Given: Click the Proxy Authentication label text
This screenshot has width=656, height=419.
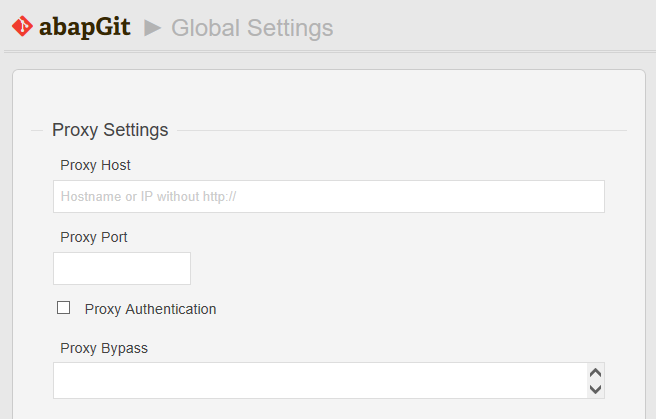Looking at the screenshot, I should pos(151,309).
